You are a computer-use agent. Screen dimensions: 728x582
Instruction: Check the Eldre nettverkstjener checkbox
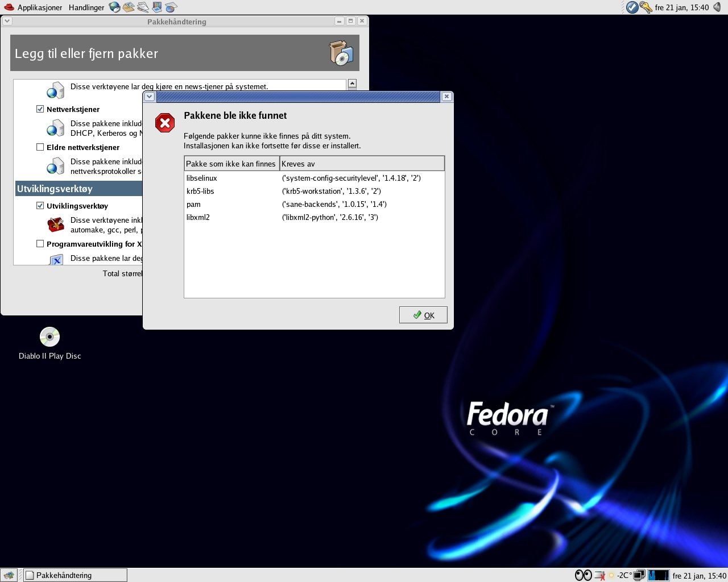pyautogui.click(x=40, y=147)
